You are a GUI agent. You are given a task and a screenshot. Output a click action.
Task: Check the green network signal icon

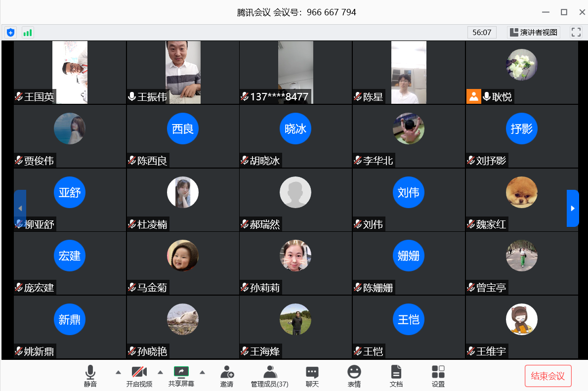pyautogui.click(x=28, y=33)
